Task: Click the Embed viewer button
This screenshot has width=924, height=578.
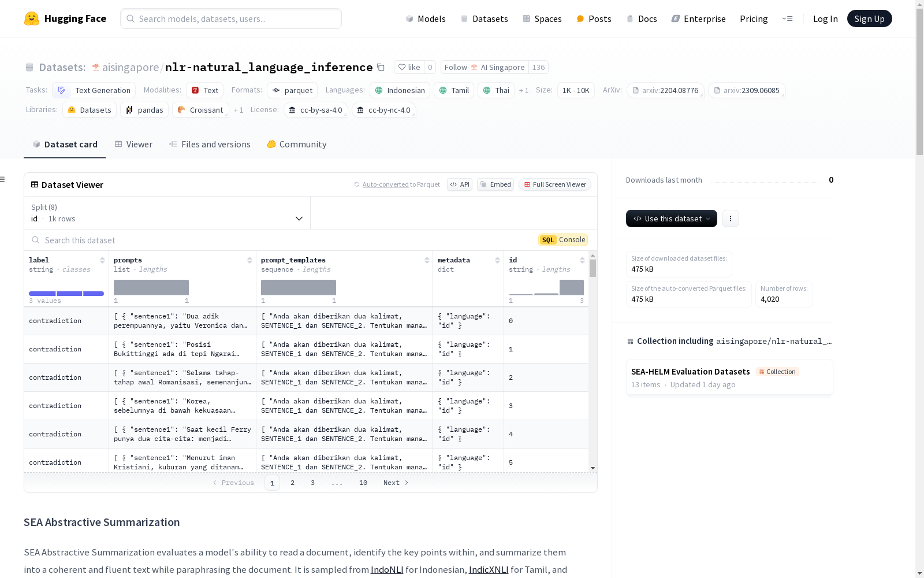Action: (495, 184)
